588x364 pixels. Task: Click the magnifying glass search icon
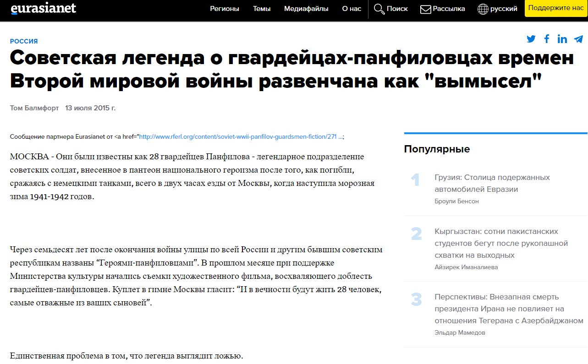pos(379,9)
